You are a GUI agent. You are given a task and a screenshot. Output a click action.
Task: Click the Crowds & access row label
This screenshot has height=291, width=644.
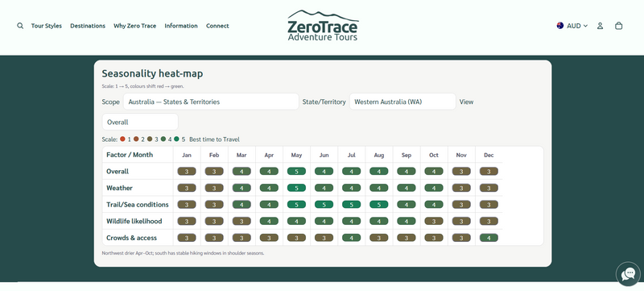point(131,238)
